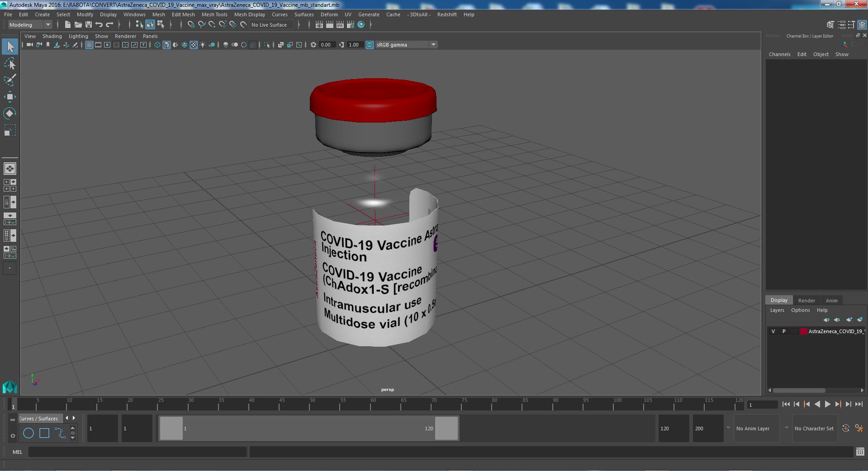This screenshot has width=868, height=471.
Task: Create a new scene file
Action: tap(67, 25)
